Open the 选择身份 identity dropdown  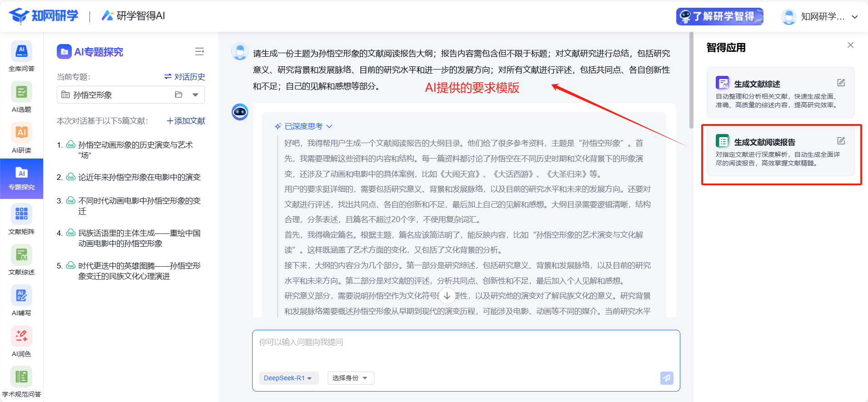[x=350, y=378]
